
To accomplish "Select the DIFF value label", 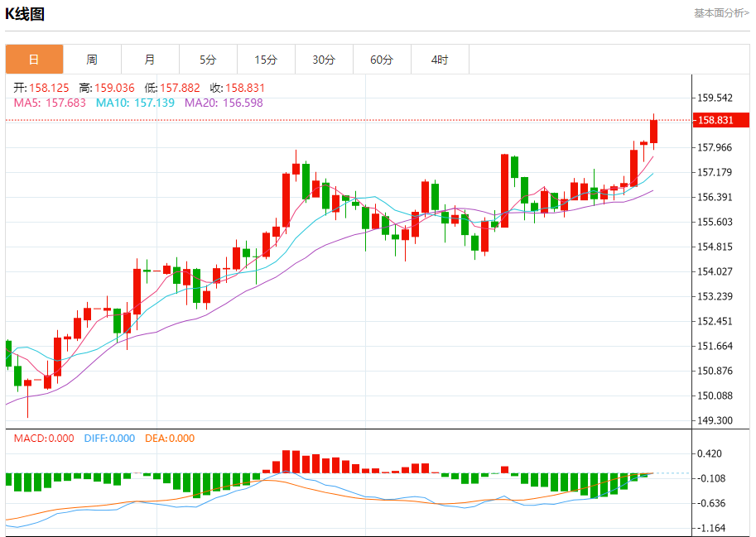I will tap(109, 439).
